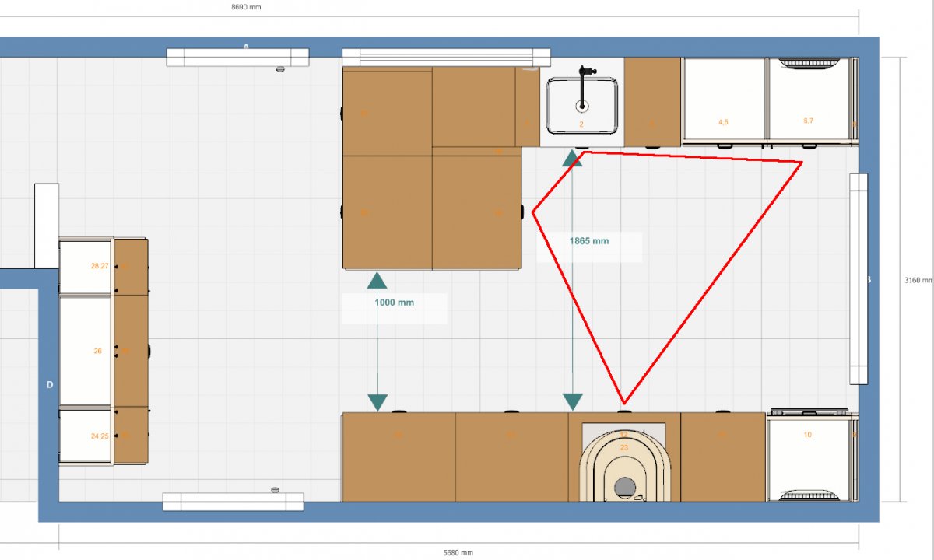Screen dimensions: 934x560
Task: Click the small socket near top-left window
Action: pyautogui.click(x=279, y=70)
